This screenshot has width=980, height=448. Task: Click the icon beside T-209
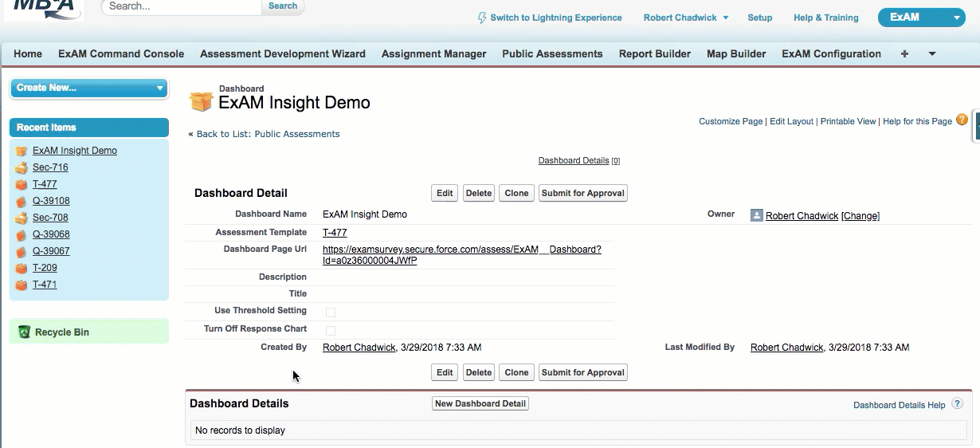pos(22,268)
